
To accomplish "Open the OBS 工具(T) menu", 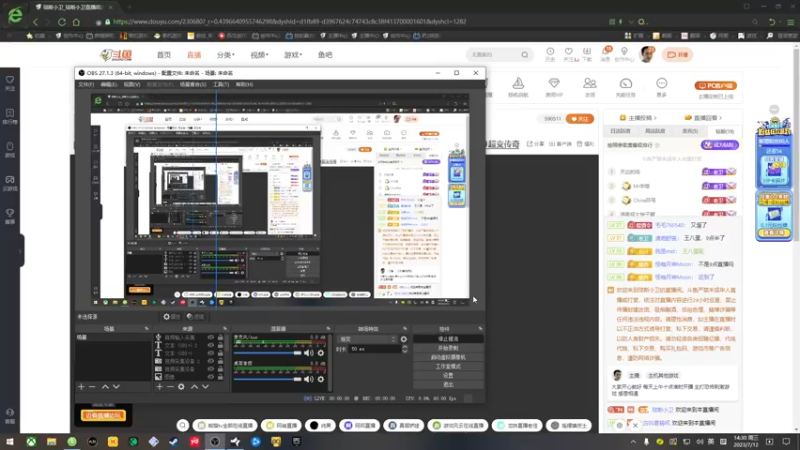I will [221, 84].
